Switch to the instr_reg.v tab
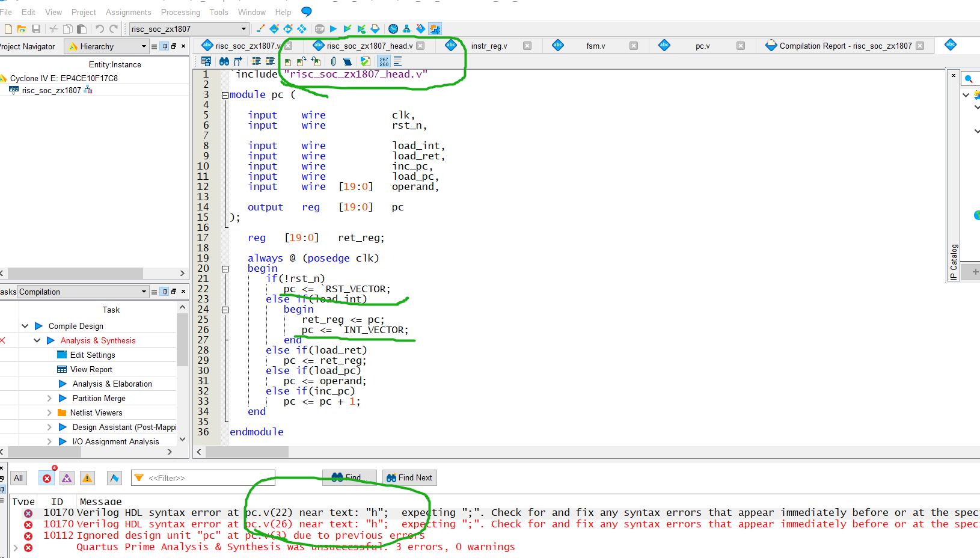 pyautogui.click(x=489, y=45)
